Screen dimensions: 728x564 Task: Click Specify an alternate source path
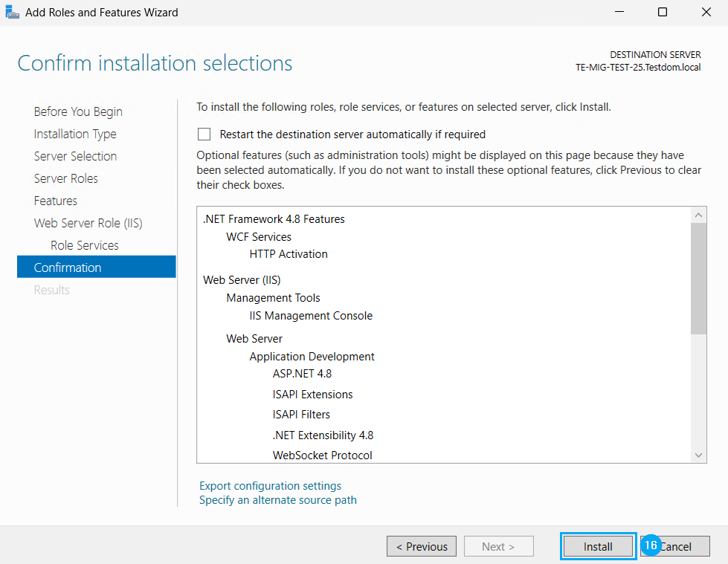pos(277,500)
